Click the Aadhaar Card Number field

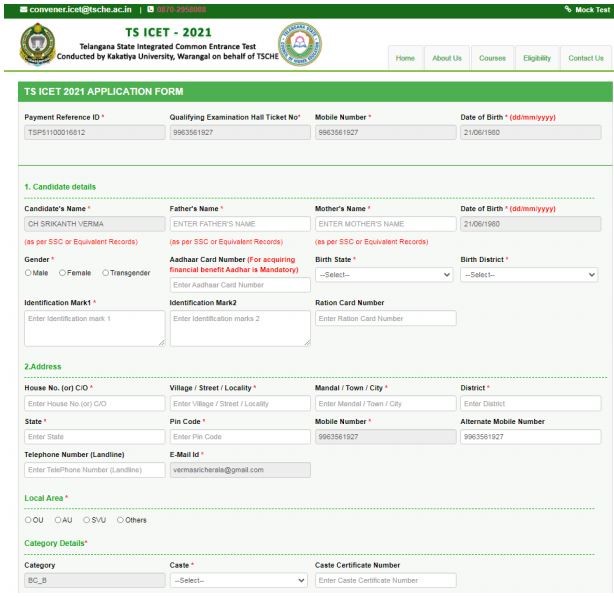pyautogui.click(x=240, y=285)
